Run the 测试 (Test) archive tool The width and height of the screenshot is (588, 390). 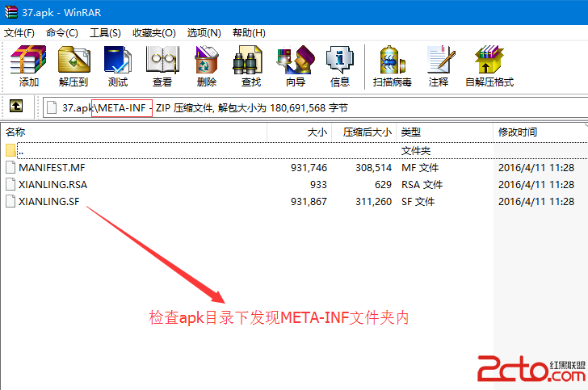[x=118, y=66]
